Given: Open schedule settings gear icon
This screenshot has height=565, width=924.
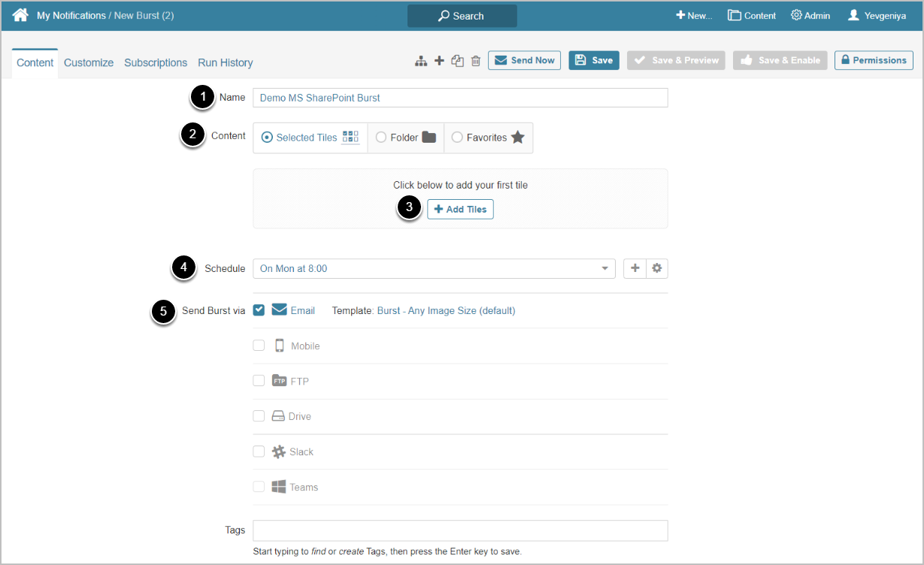Looking at the screenshot, I should point(656,268).
